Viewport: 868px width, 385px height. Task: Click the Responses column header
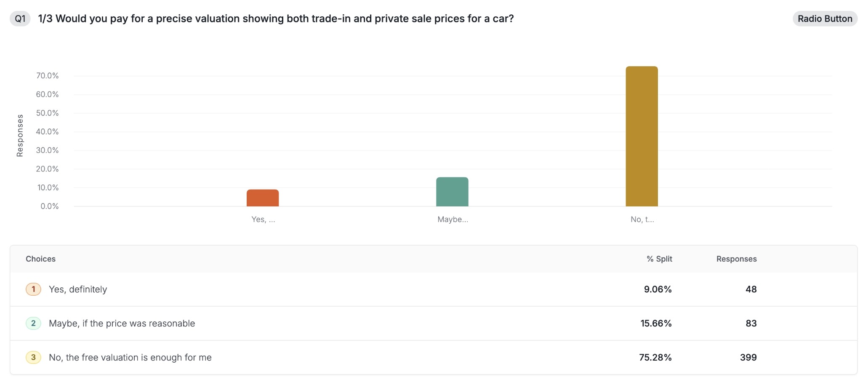tap(736, 259)
